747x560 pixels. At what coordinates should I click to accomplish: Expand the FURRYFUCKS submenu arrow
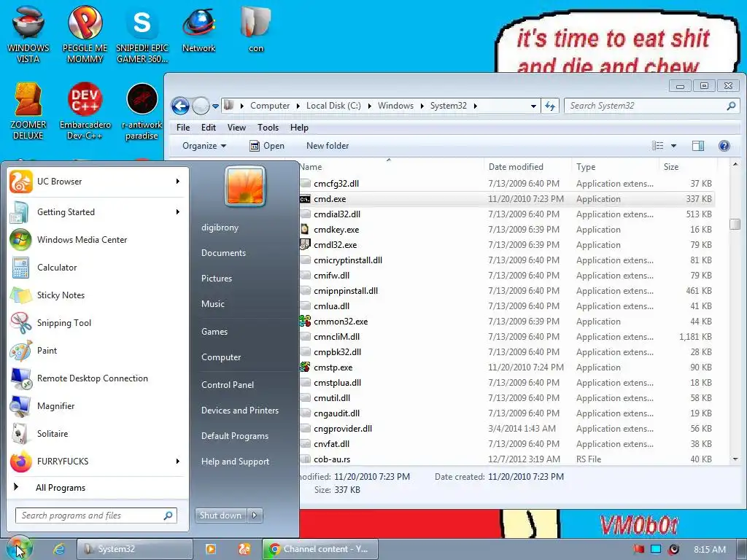click(x=178, y=462)
